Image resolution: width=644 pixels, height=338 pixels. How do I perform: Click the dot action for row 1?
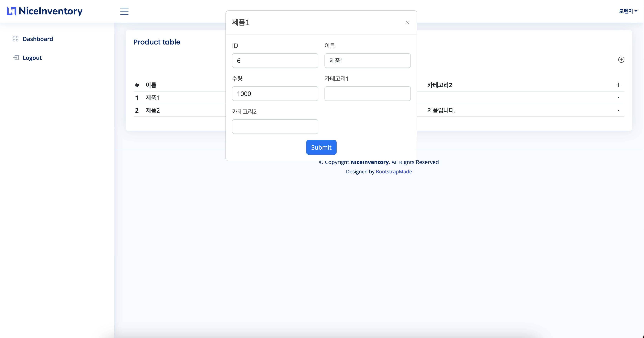point(618,97)
